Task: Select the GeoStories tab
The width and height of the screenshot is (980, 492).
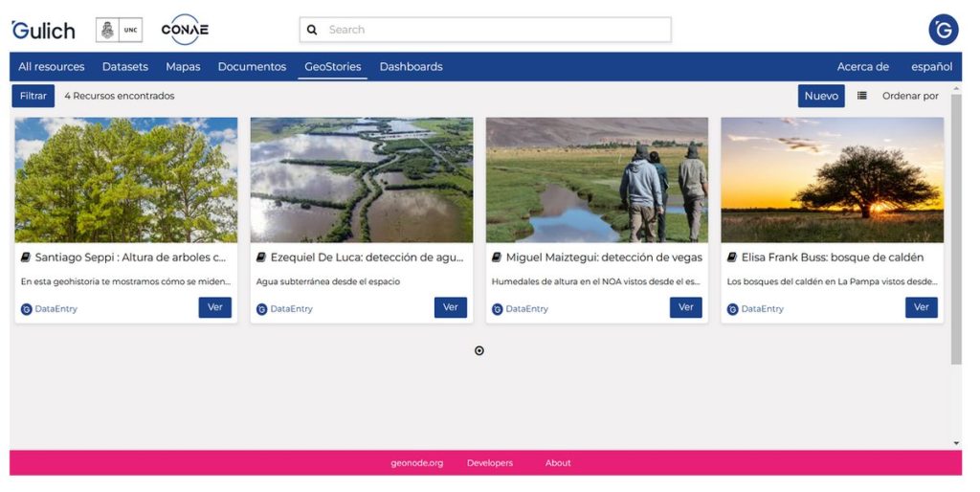Action: 332,66
